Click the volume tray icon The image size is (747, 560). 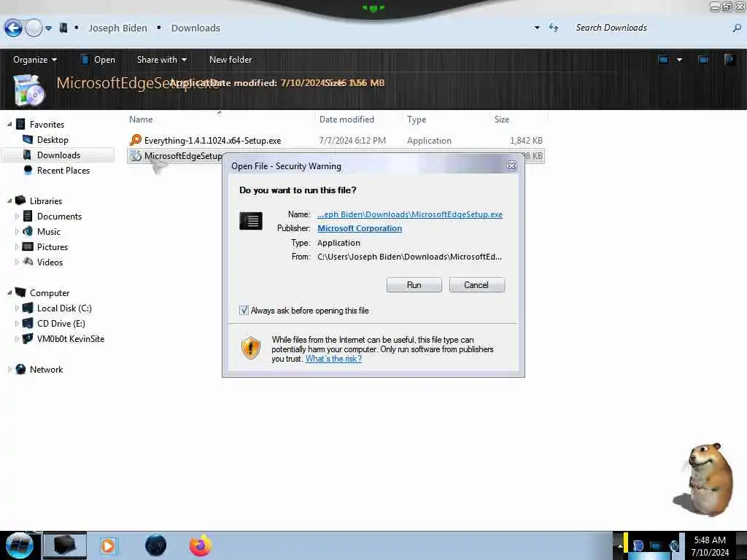point(674,545)
